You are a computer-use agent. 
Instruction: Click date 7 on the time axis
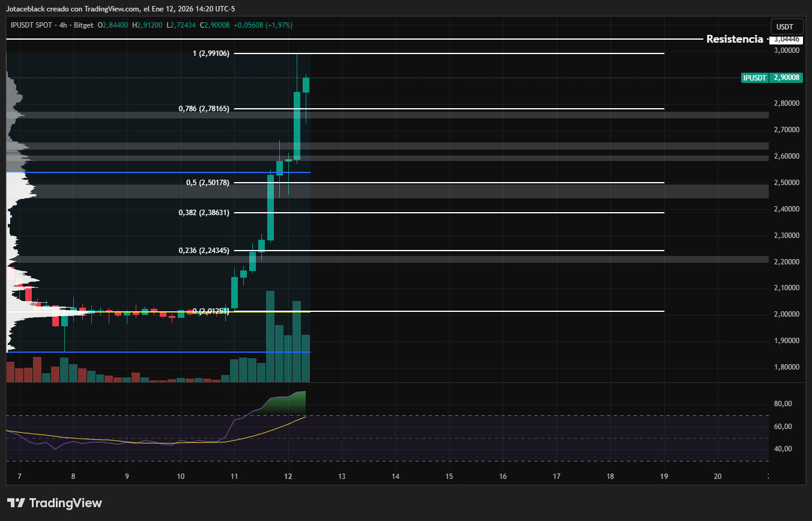click(20, 477)
